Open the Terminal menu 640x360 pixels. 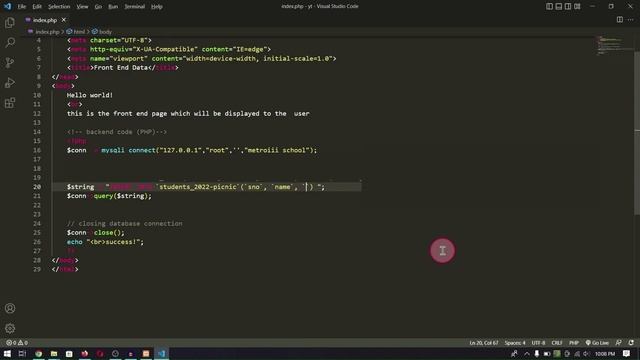click(134, 7)
